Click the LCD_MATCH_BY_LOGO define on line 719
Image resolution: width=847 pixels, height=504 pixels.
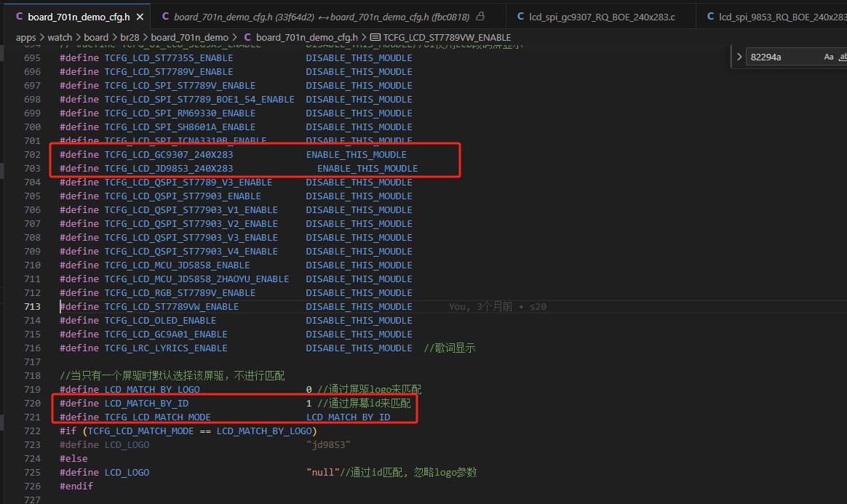point(152,390)
